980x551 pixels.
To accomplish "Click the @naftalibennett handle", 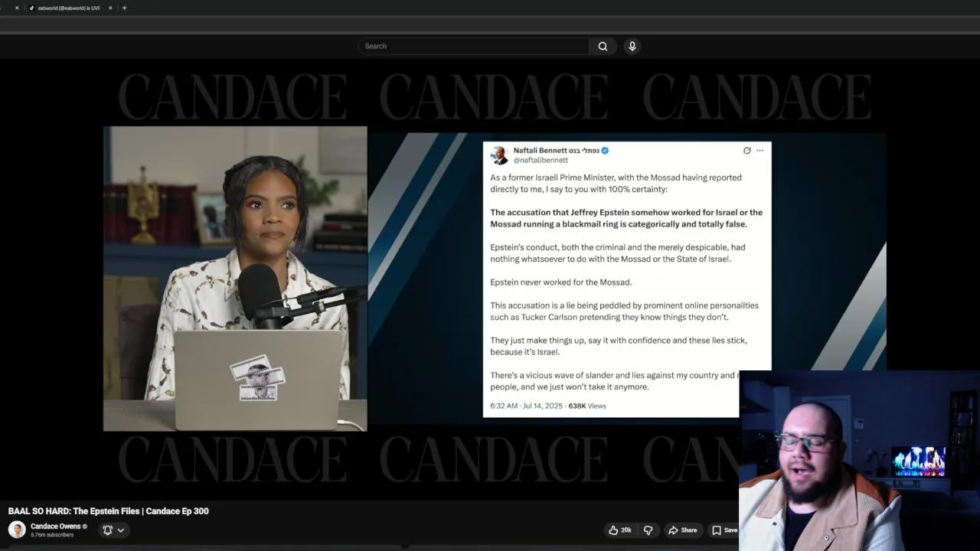I will click(541, 160).
